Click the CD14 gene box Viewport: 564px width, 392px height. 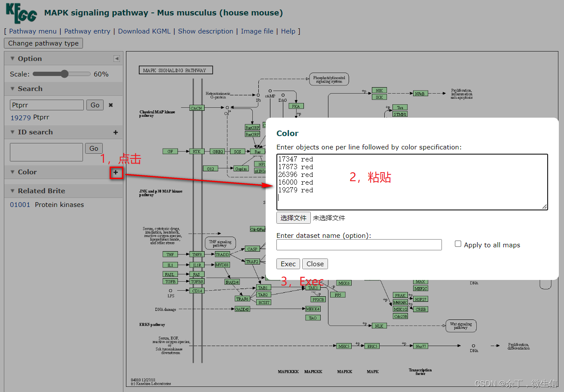197,291
